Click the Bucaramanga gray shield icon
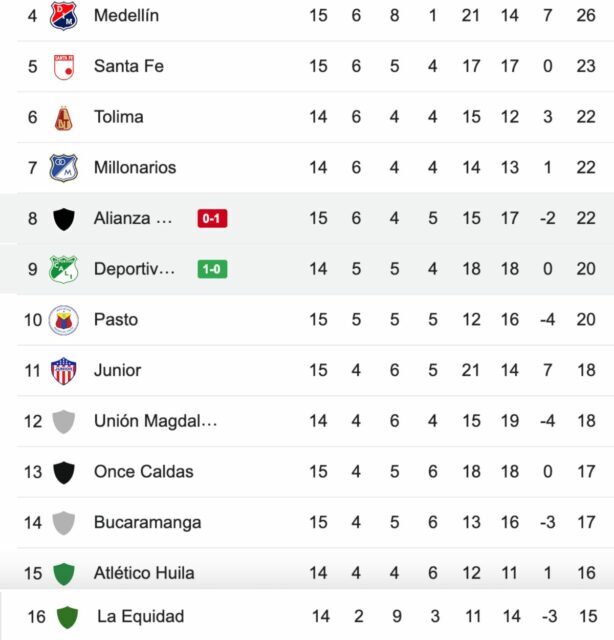 pos(63,522)
